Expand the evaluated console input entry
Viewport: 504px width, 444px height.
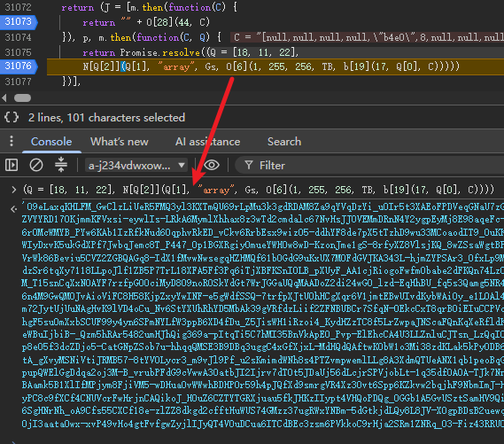click(13, 190)
